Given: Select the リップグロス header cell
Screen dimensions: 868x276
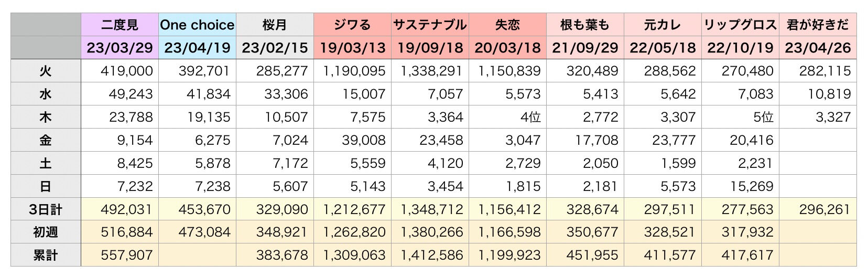Looking at the screenshot, I should 740,25.
